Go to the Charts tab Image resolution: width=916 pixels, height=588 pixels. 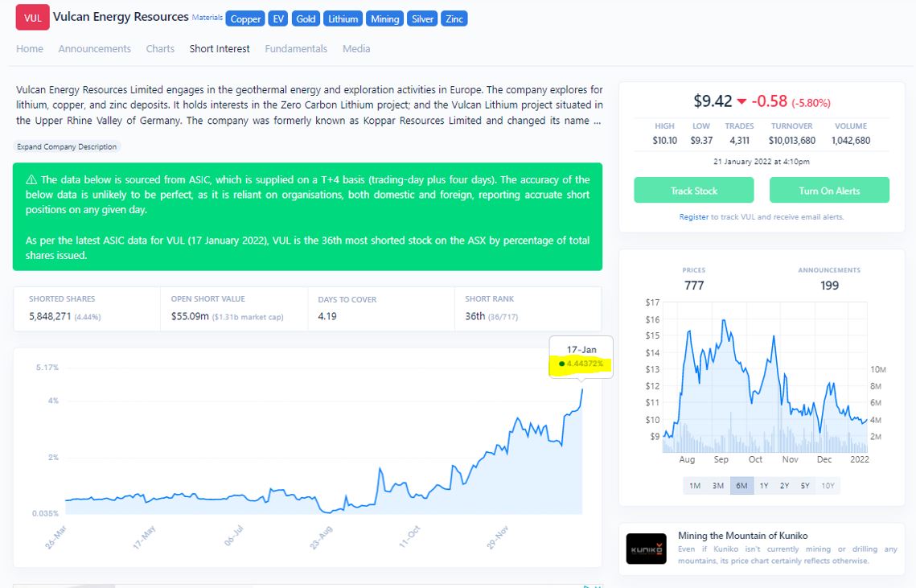click(160, 49)
